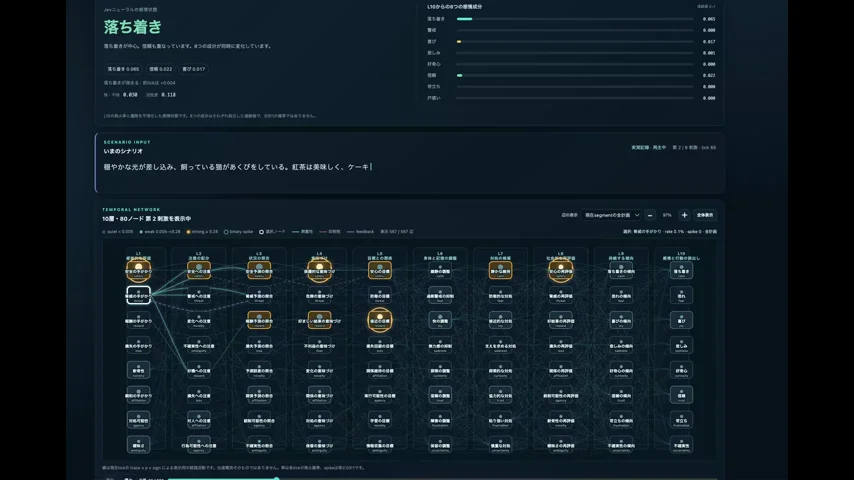Select the highlighted reward node in L3
The height and width of the screenshot is (480, 854).
(x=259, y=320)
